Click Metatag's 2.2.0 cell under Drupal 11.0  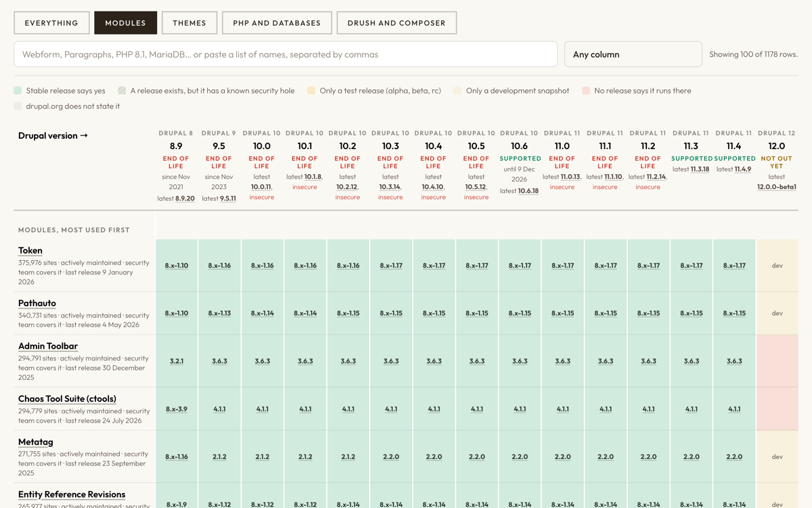[563, 457]
